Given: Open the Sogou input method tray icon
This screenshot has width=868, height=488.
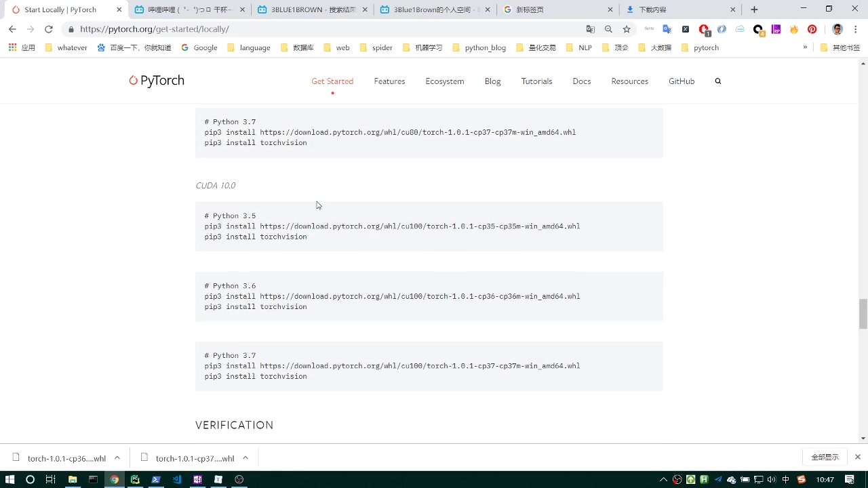Looking at the screenshot, I should (802, 479).
